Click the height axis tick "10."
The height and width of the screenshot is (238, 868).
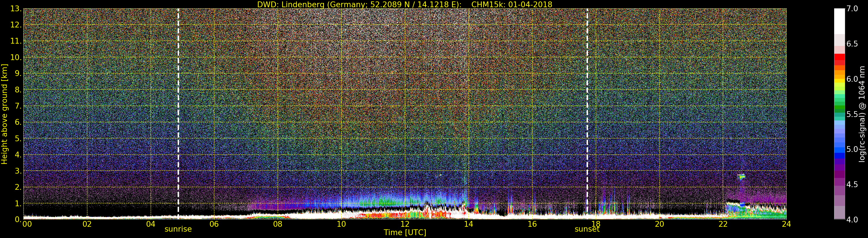point(16,57)
